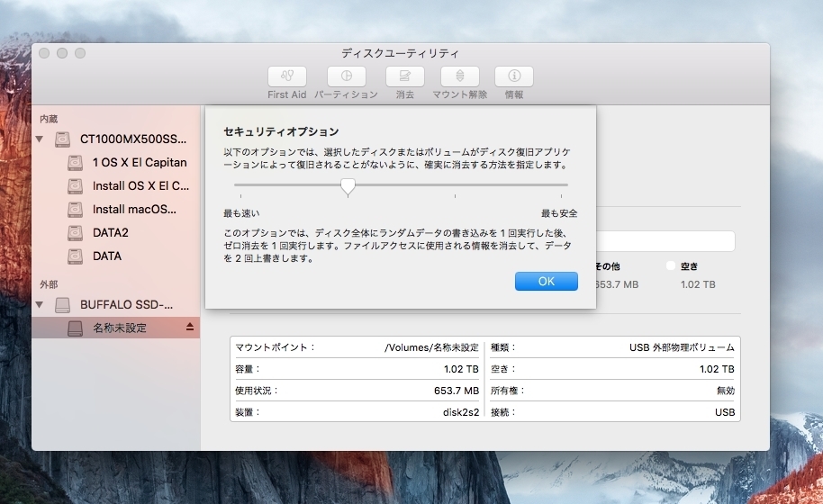Click the パーティション toolbar icon
This screenshot has height=504, width=823.
(x=346, y=76)
